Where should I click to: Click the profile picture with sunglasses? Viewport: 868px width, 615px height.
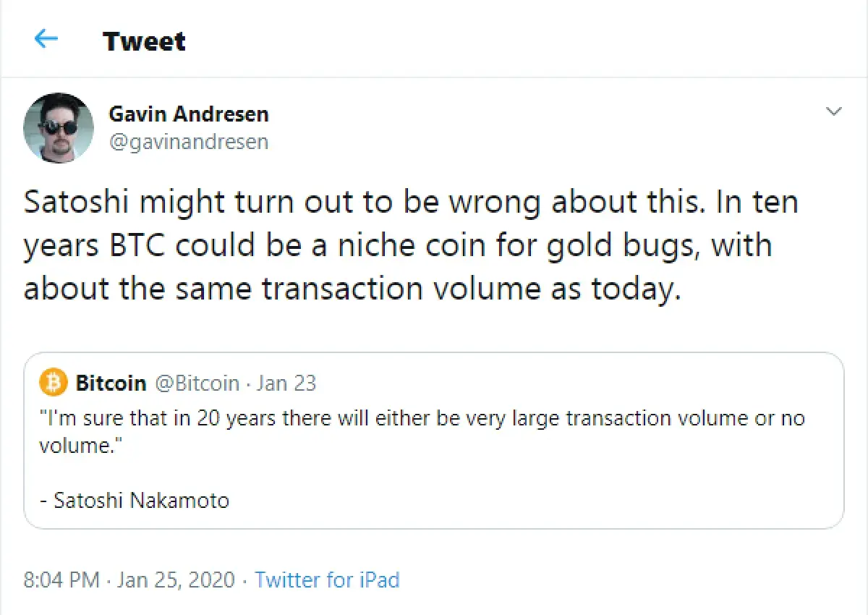(58, 127)
